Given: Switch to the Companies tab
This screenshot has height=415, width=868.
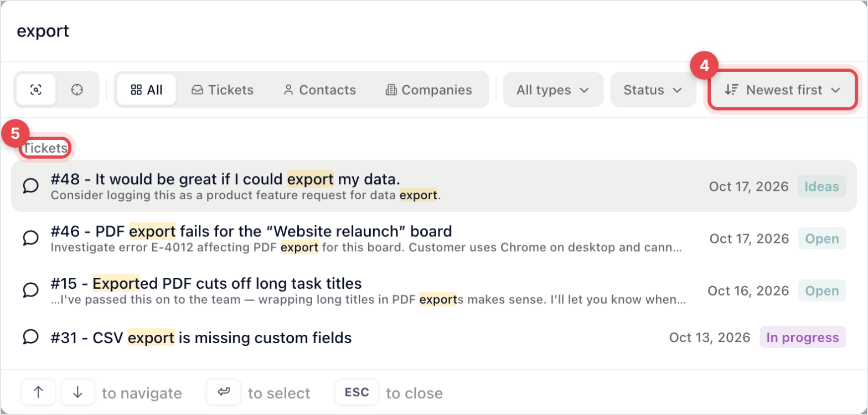Looking at the screenshot, I should point(429,90).
